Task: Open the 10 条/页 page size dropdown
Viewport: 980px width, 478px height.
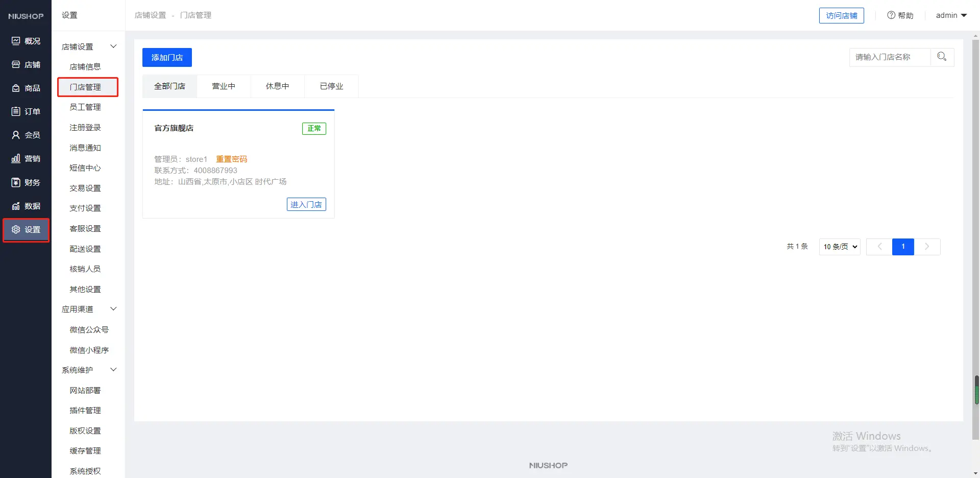Action: [x=839, y=247]
